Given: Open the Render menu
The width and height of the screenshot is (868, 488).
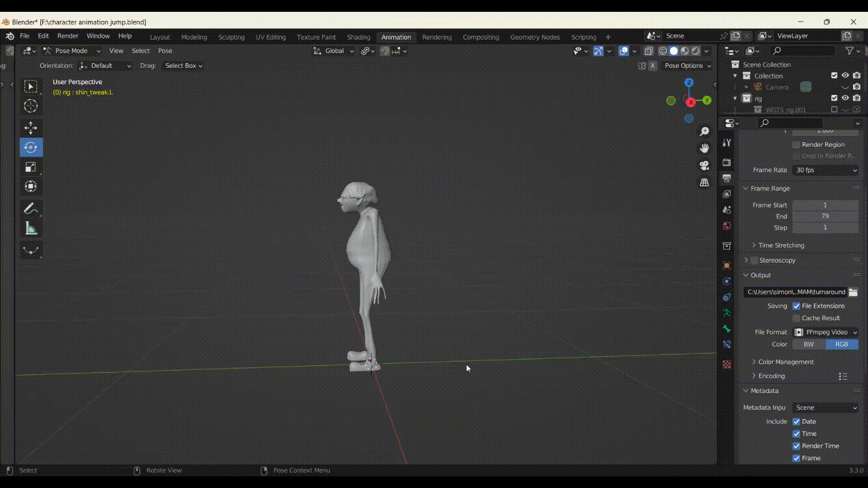Looking at the screenshot, I should click(68, 36).
